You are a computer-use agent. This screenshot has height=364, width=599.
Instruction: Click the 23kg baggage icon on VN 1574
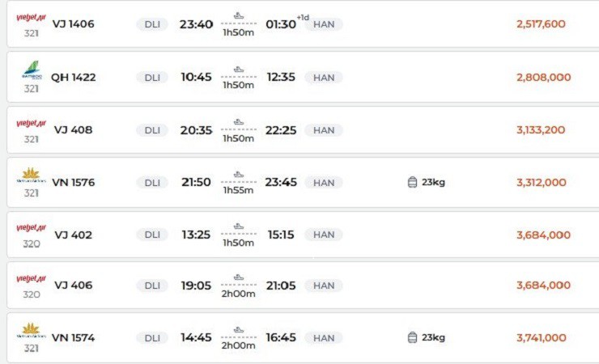tap(412, 337)
